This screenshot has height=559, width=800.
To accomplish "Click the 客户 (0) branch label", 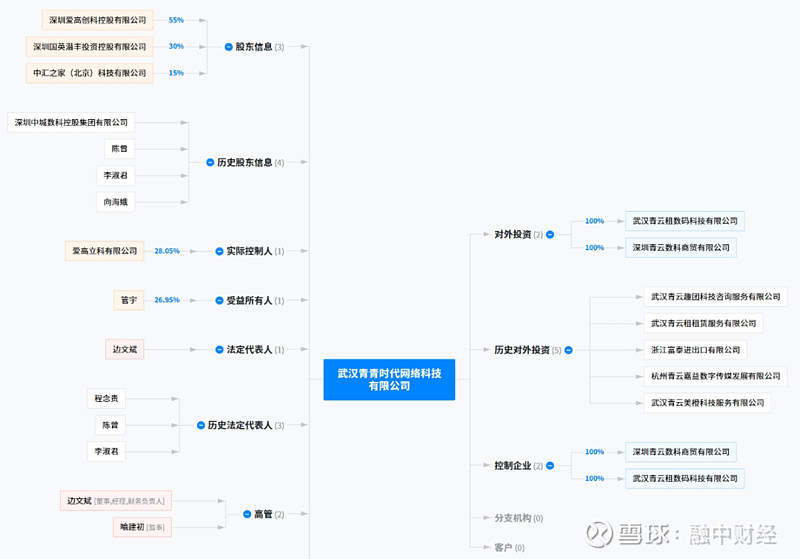I will point(509,547).
